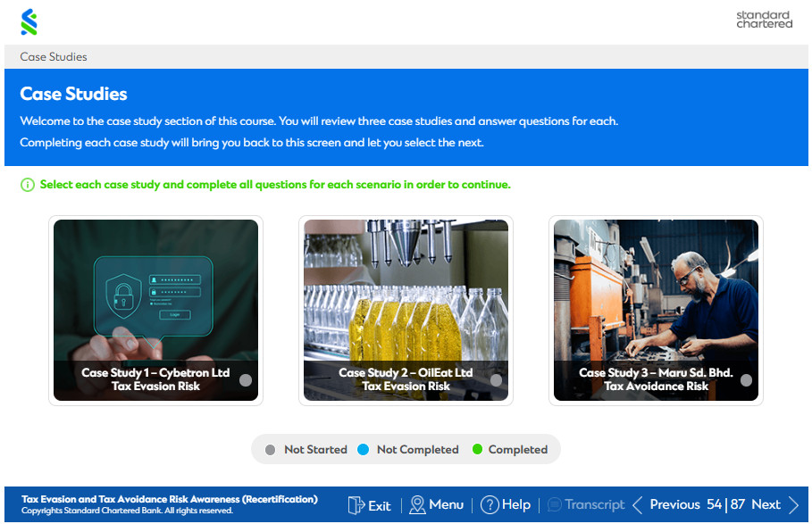The height and width of the screenshot is (524, 812).
Task: Click the Exit door icon
Action: click(x=356, y=505)
